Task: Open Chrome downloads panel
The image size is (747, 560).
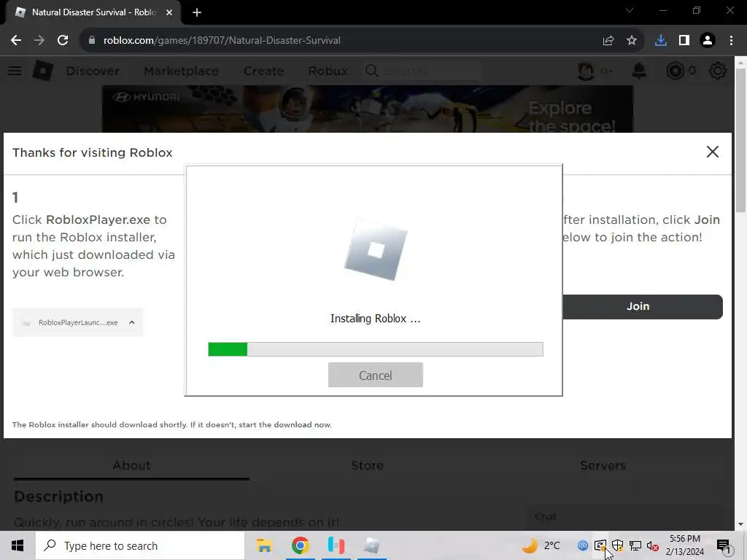Action: pyautogui.click(x=661, y=41)
